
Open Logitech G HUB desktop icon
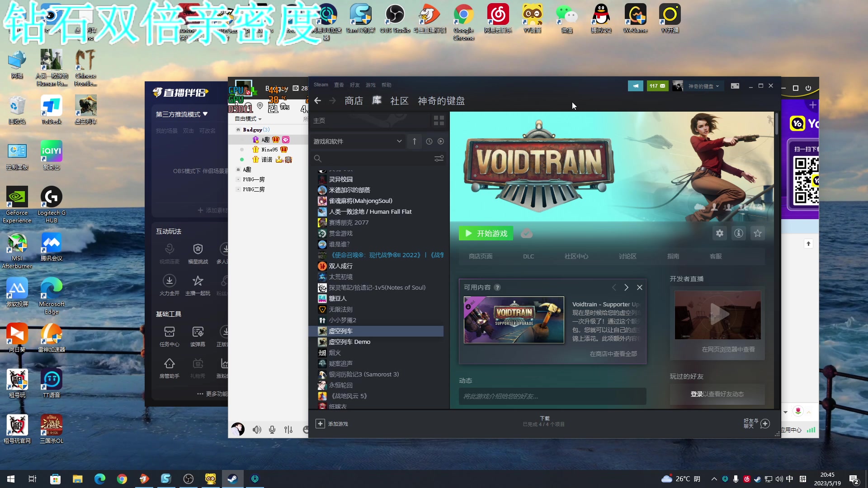(x=52, y=205)
